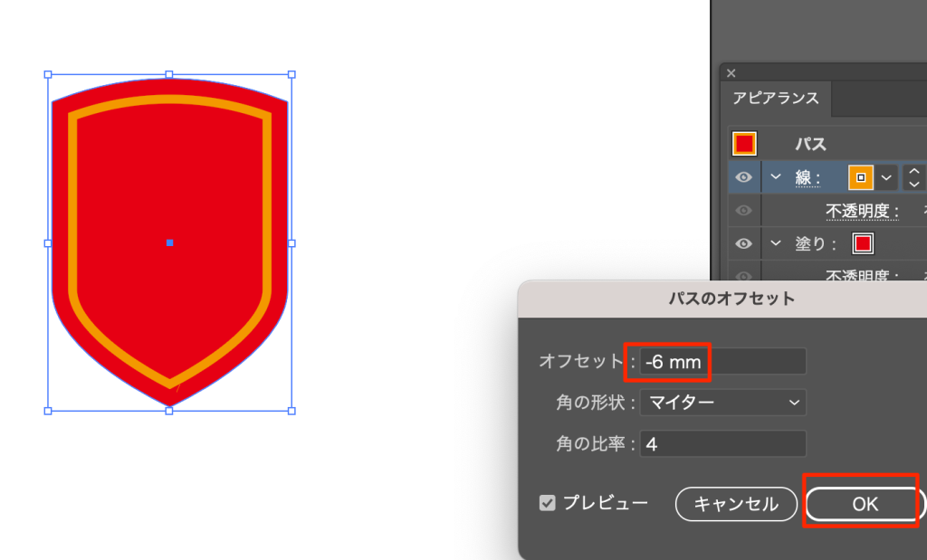This screenshot has width=927, height=560.
Task: Collapse the 塗り row chevron
Action: 776,243
